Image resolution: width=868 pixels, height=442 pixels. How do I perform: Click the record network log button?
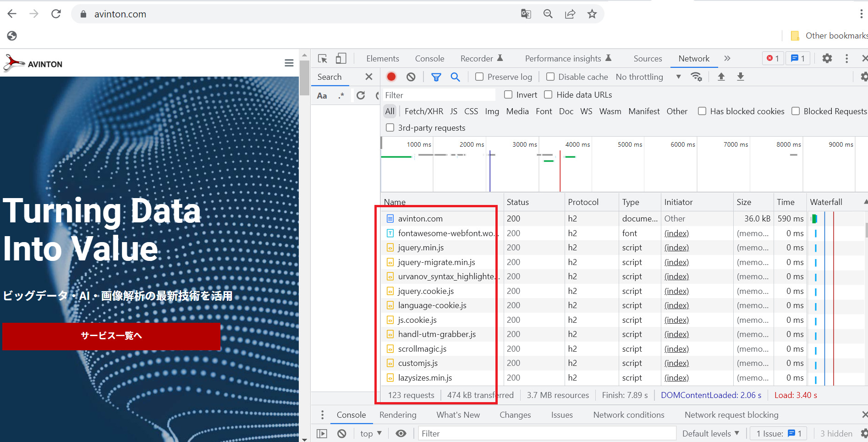click(391, 77)
